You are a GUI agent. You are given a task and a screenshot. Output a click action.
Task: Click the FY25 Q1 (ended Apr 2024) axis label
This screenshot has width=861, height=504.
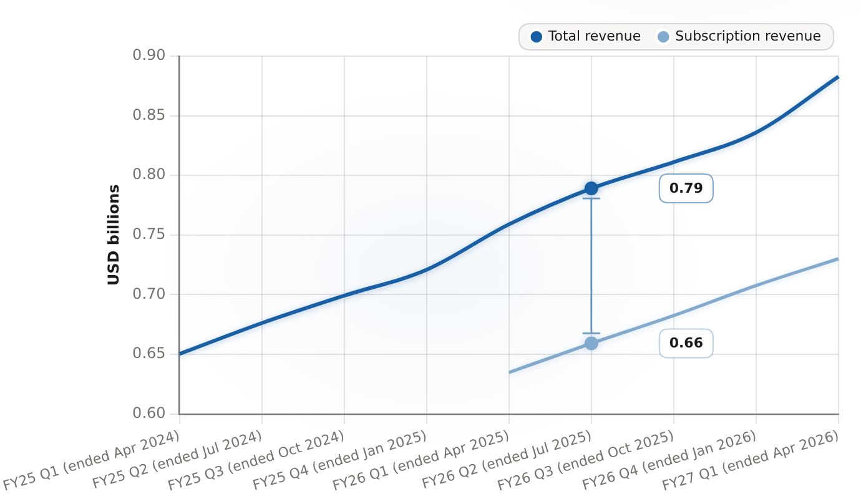(92, 460)
